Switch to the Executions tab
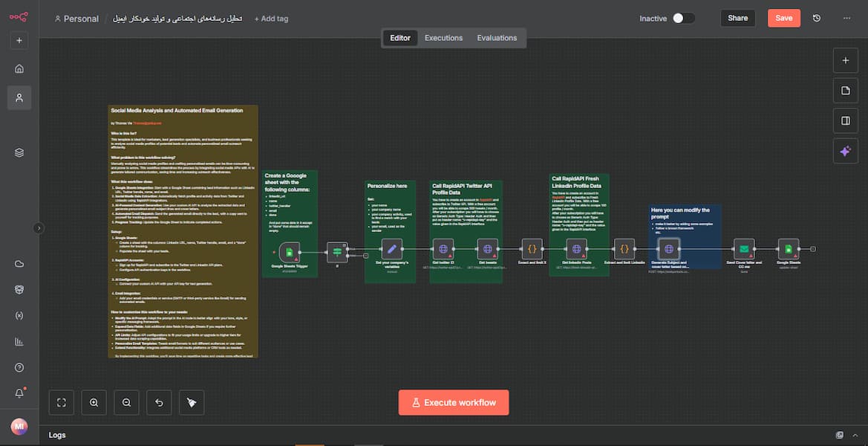Screen dimensions: 868x446 [443, 38]
